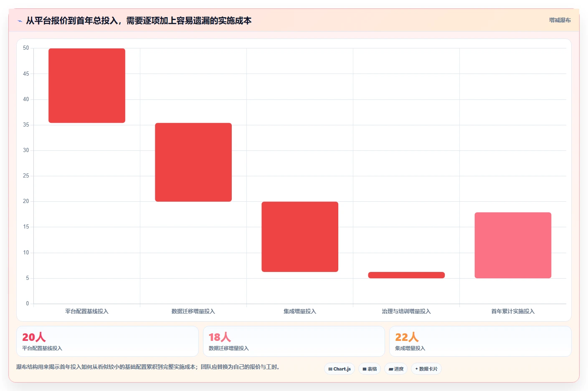Click the 集成增量投入 waterfall bar

(300, 237)
